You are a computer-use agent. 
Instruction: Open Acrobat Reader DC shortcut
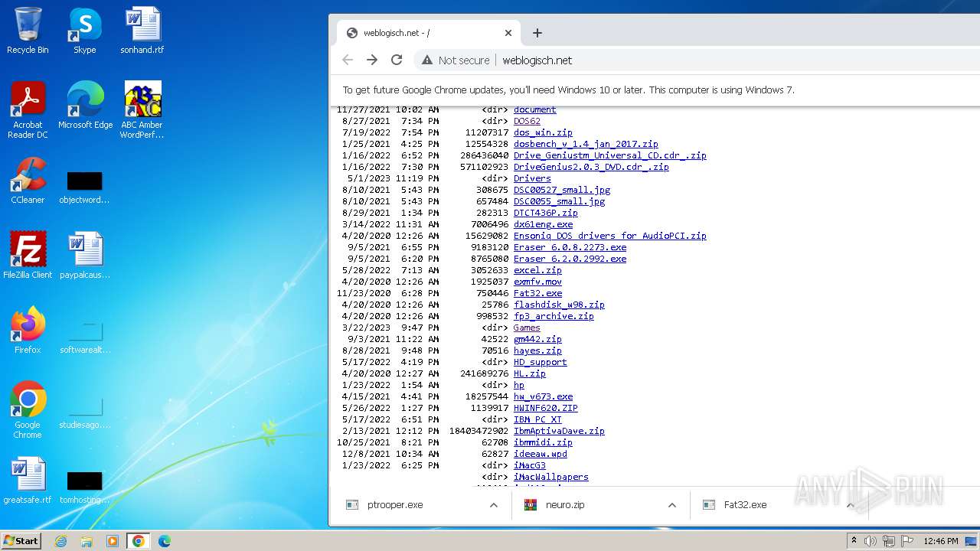(28, 109)
